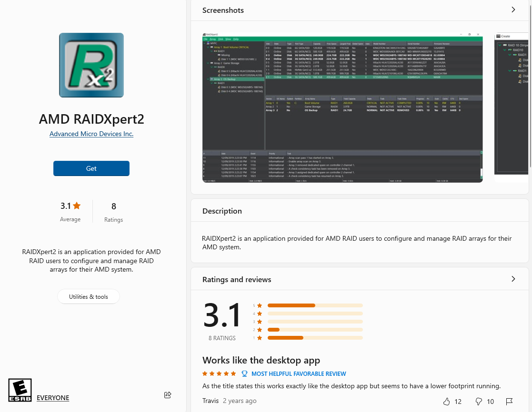Like the review with thumbs up
Image resolution: width=532 pixels, height=412 pixels.
(x=447, y=402)
